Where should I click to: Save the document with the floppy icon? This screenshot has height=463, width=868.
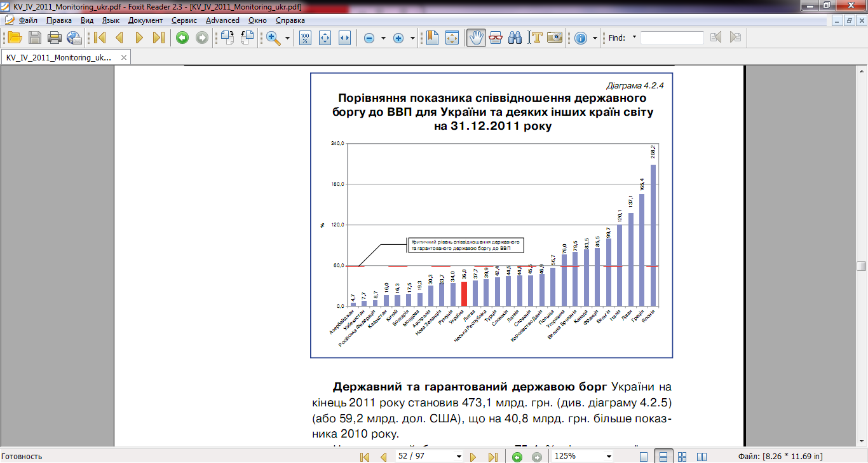35,38
